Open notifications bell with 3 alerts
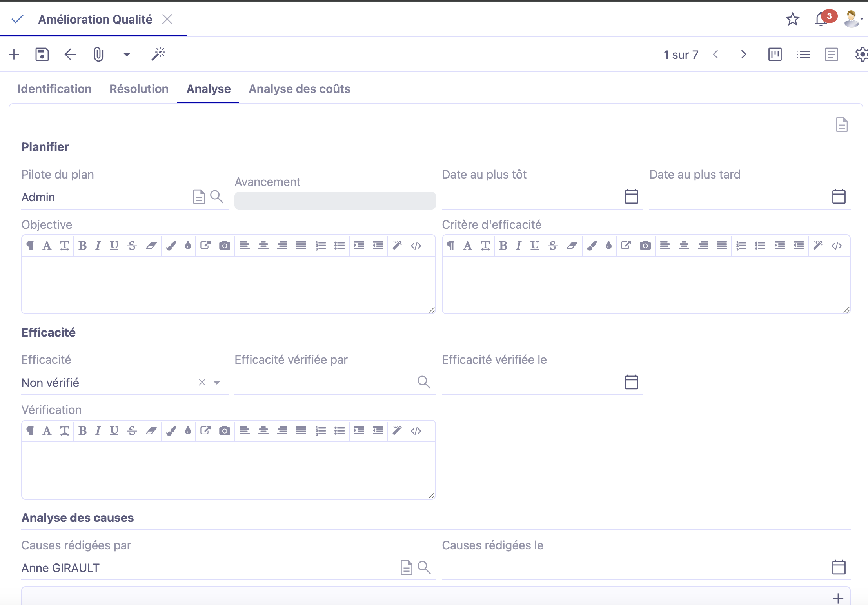The height and width of the screenshot is (605, 868). coord(821,19)
